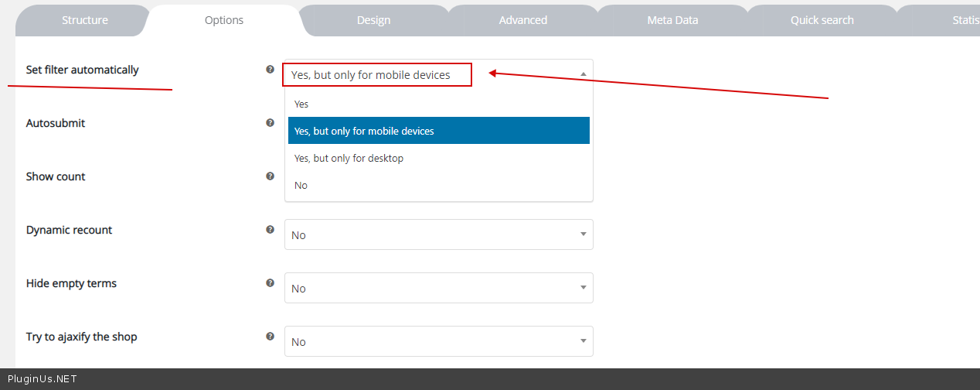Click the PluginUs.NET footer link
Image resolution: width=980 pixels, height=390 pixels.
click(x=42, y=379)
